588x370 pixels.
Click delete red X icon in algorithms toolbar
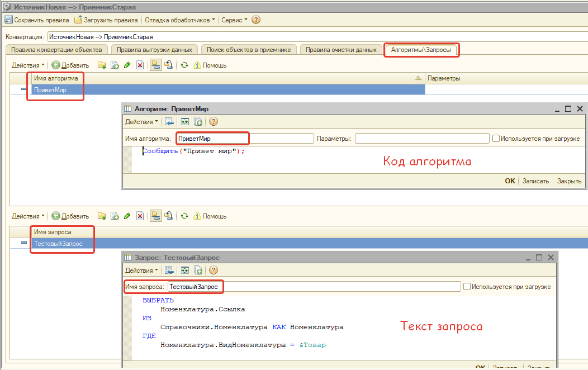point(140,65)
